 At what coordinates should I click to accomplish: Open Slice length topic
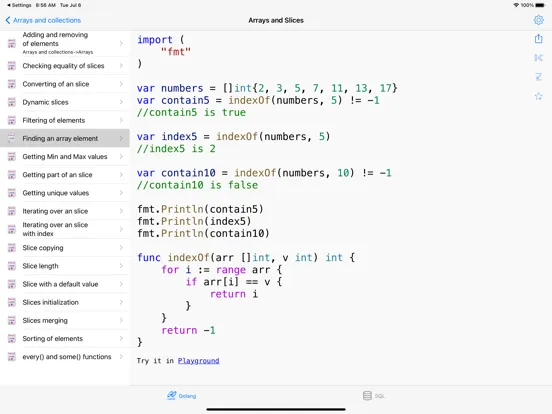[x=65, y=266]
